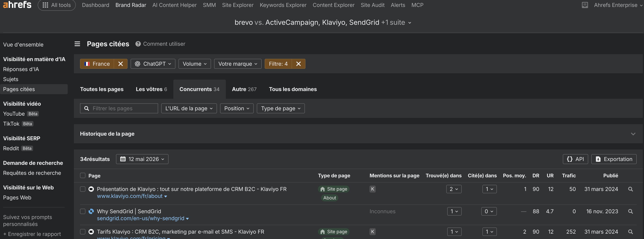Clear the Filtre: 4 filter
The image size is (644, 239).
point(298,64)
